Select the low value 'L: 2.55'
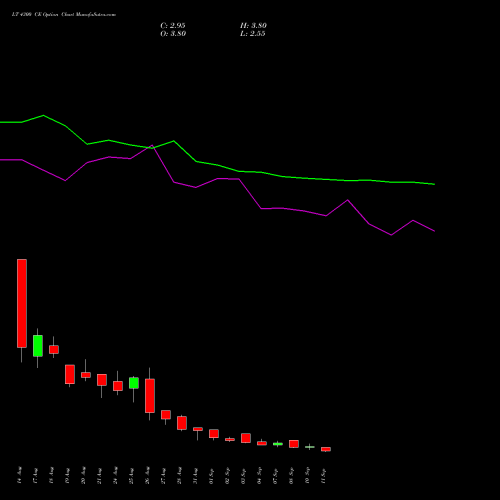The width and height of the screenshot is (500, 500). (253, 34)
